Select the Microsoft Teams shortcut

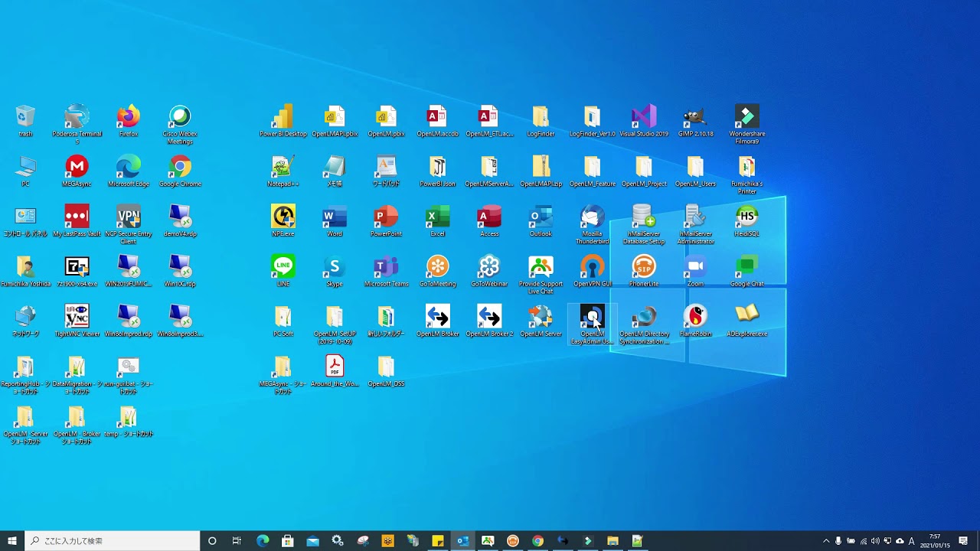386,271
